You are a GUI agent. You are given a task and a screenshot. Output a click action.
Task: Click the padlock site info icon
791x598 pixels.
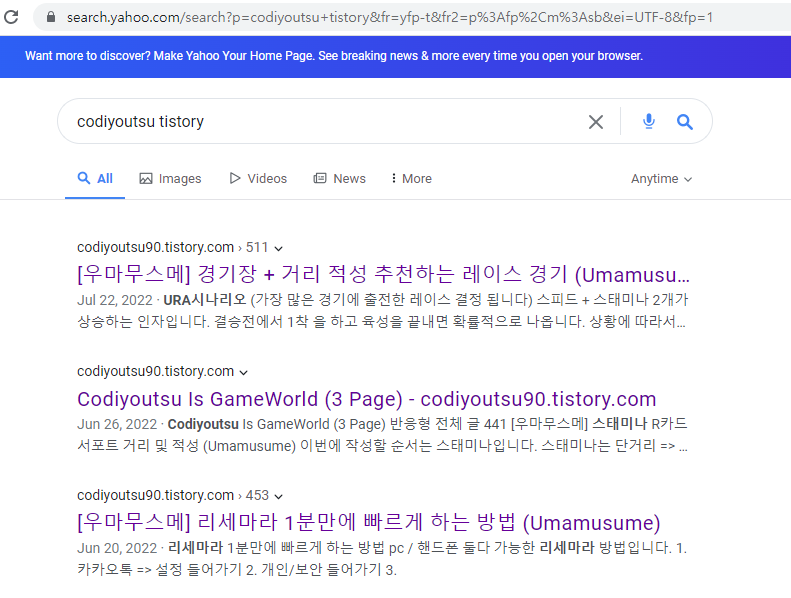pos(50,17)
